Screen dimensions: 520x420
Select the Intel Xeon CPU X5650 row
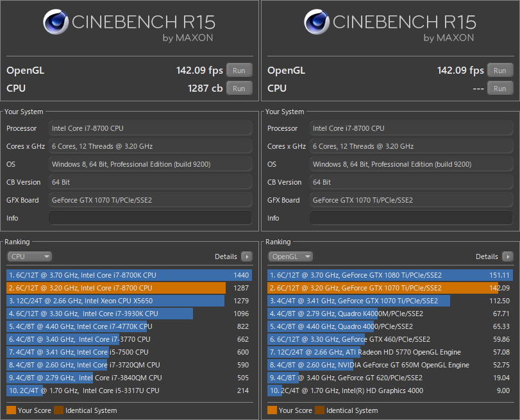click(129, 301)
